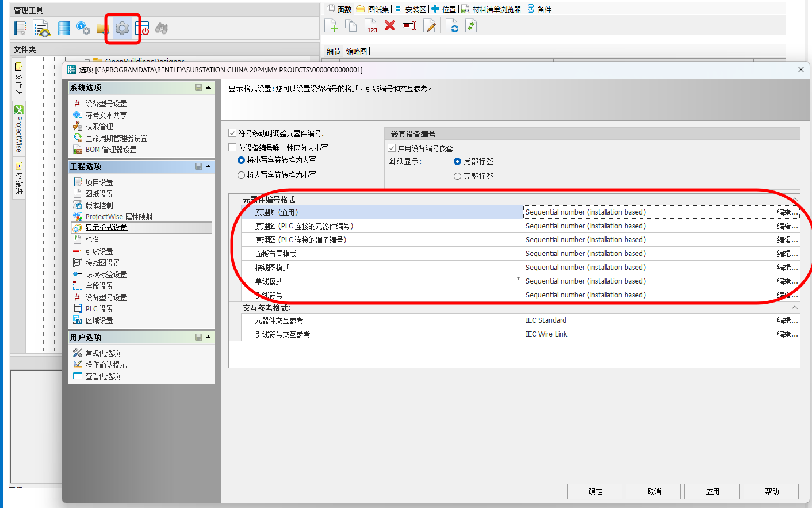Viewport: 812px width, 508px height.
Task: Collapse 交互参考格式 group
Action: click(x=795, y=308)
